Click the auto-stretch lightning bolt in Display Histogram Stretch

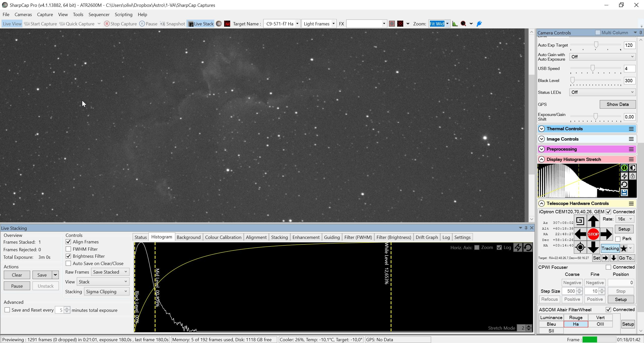point(624,176)
